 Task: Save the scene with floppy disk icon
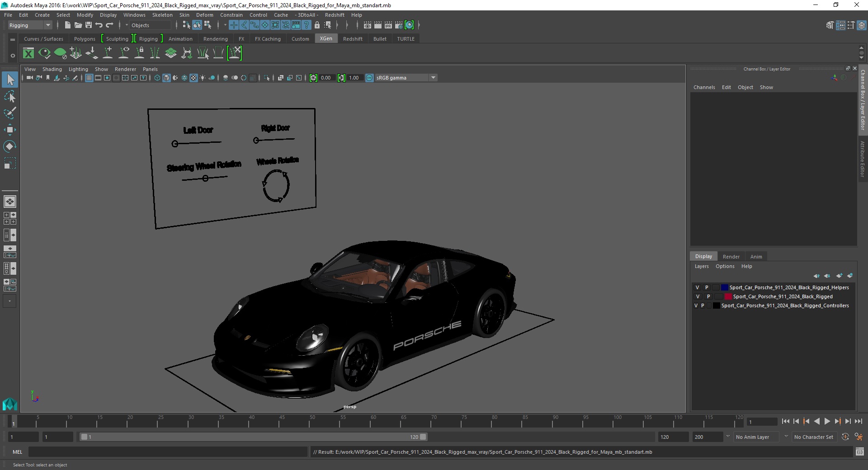(x=89, y=25)
